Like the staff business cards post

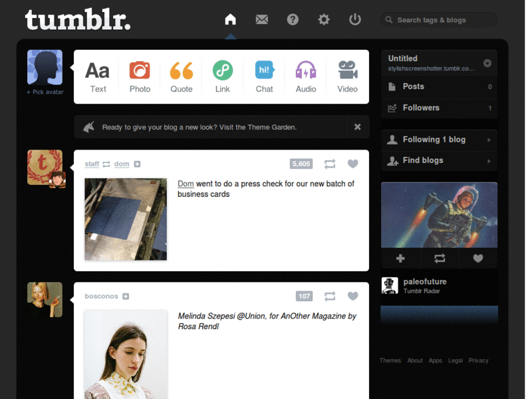tap(353, 164)
